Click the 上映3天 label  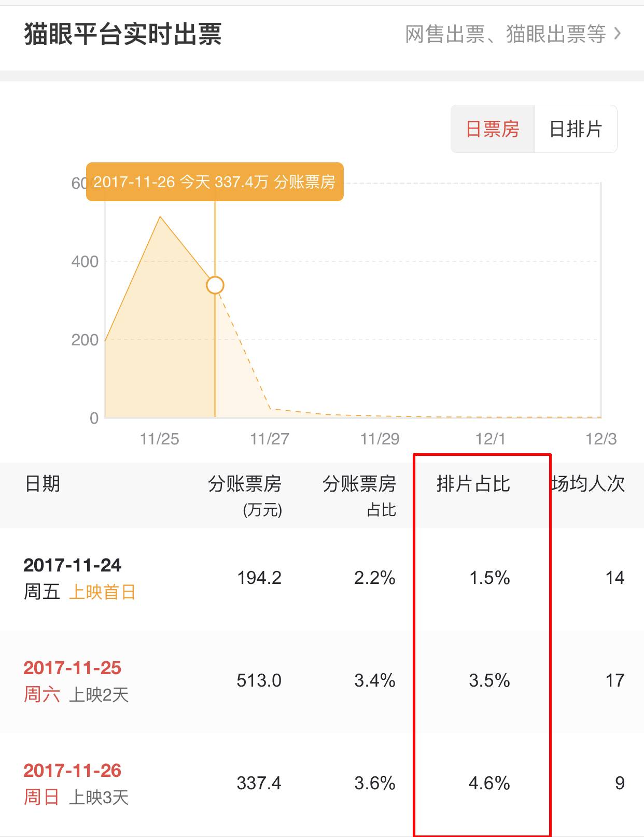click(x=99, y=797)
